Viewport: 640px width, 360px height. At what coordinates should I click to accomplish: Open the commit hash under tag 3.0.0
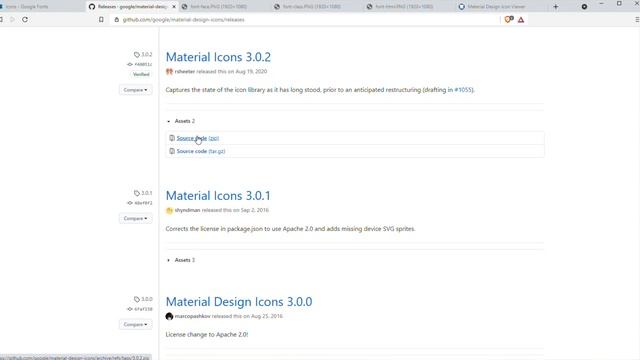tap(143, 309)
